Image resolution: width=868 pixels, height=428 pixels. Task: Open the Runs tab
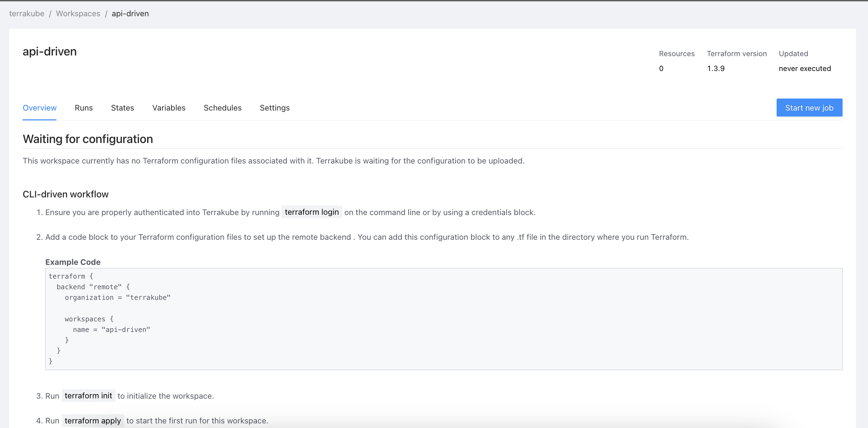tap(84, 108)
